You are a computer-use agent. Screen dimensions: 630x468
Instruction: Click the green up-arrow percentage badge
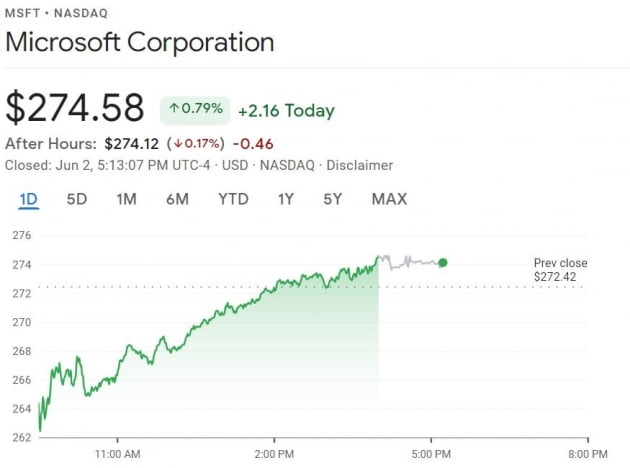pyautogui.click(x=194, y=110)
